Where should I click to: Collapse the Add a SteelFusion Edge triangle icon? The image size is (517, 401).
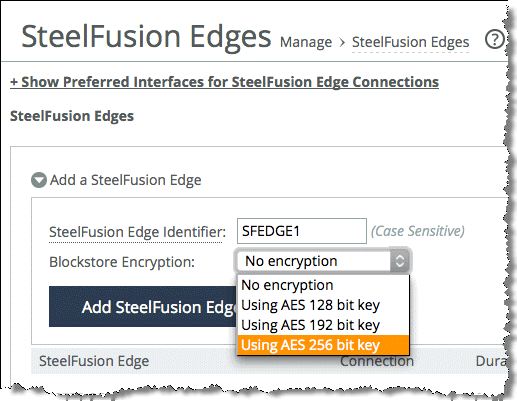coord(39,180)
